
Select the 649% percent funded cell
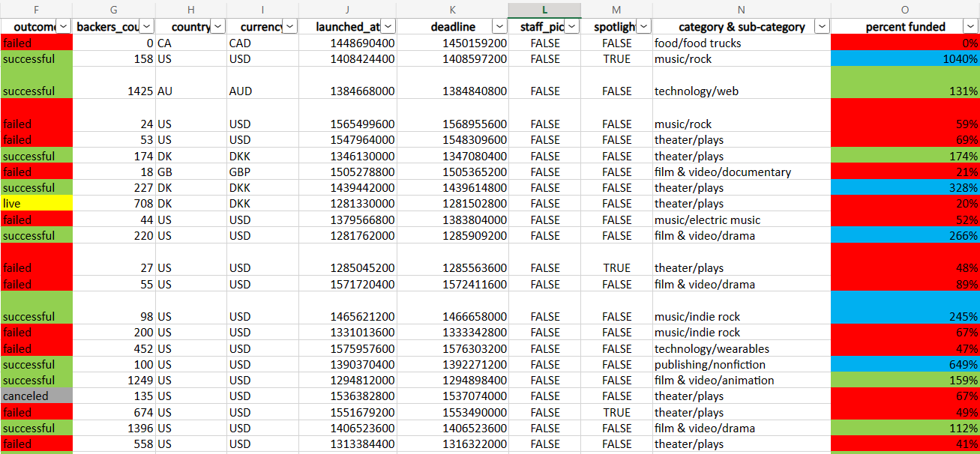click(900, 364)
